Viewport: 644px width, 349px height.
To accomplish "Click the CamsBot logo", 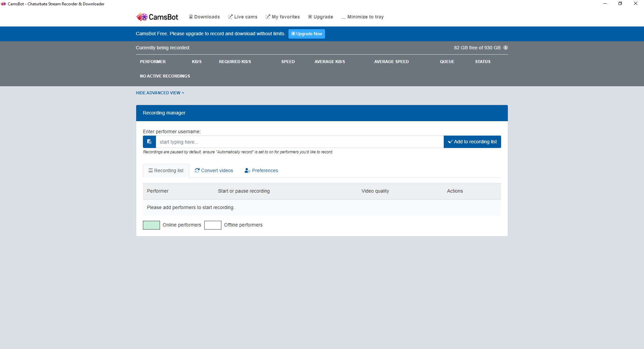I will [x=157, y=17].
